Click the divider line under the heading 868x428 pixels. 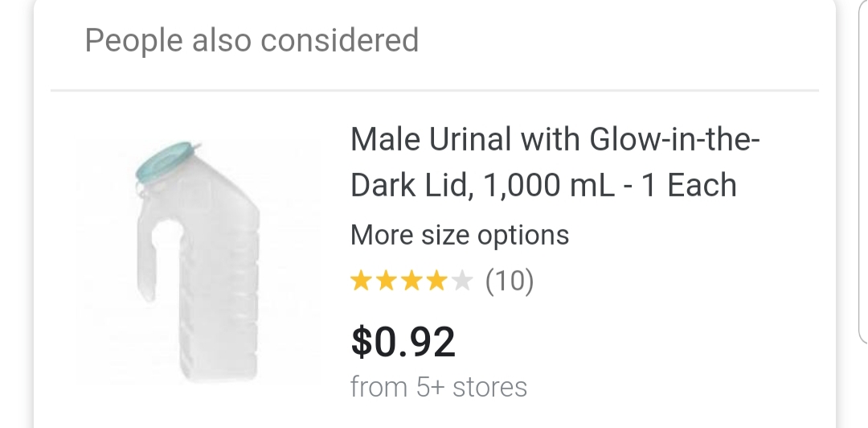434,90
